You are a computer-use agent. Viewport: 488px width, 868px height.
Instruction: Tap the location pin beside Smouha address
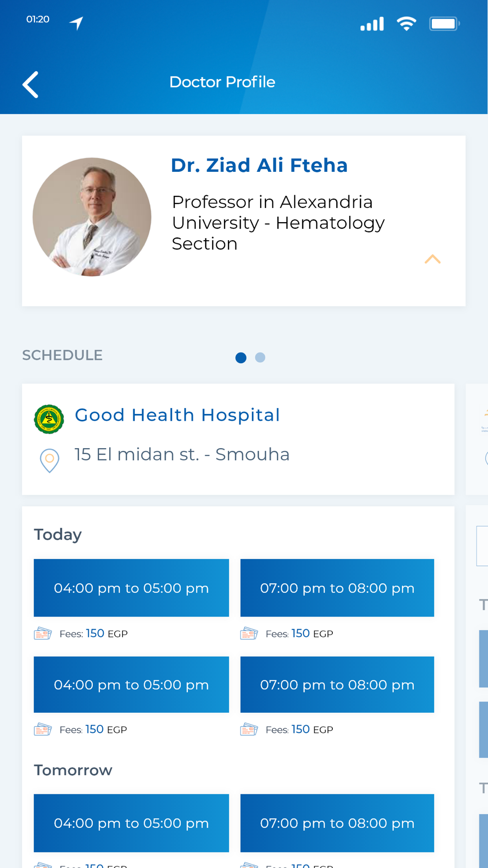tap(49, 460)
